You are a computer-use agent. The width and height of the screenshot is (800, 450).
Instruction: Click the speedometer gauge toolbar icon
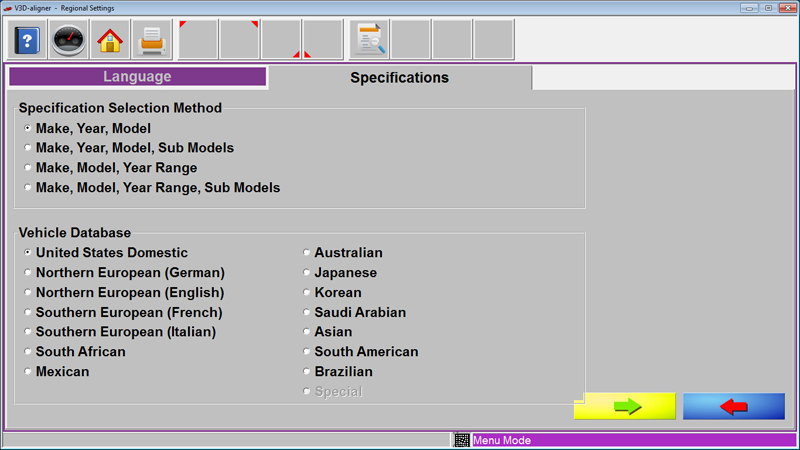(x=68, y=40)
